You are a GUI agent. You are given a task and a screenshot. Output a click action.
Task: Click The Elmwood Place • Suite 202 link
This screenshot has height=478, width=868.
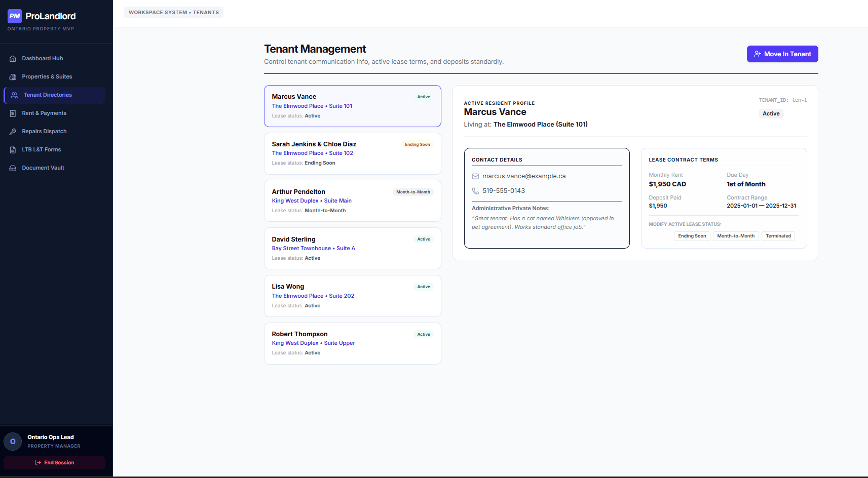(x=313, y=296)
